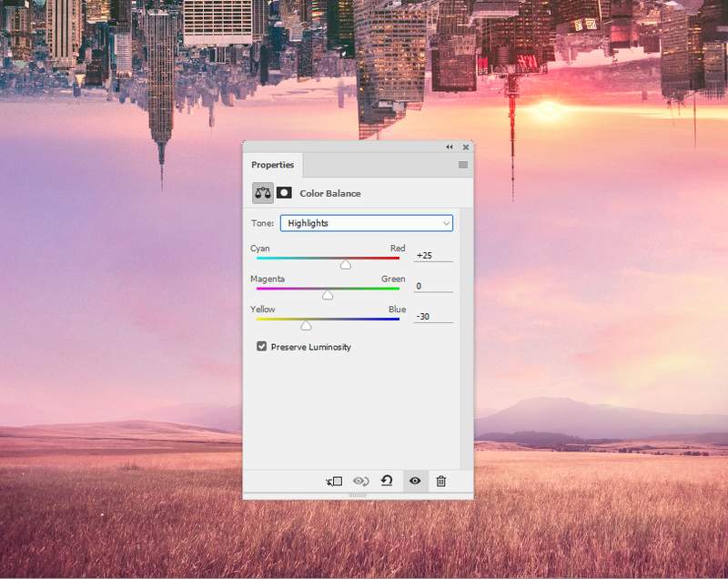This screenshot has width=728, height=579.
Task: Click the Yellow-Blue slider handle
Action: (307, 325)
